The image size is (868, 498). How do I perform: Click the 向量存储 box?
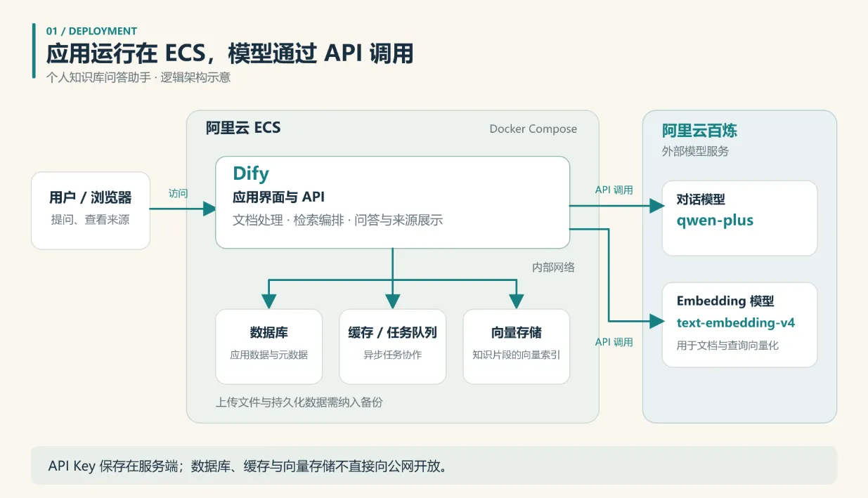pos(516,346)
